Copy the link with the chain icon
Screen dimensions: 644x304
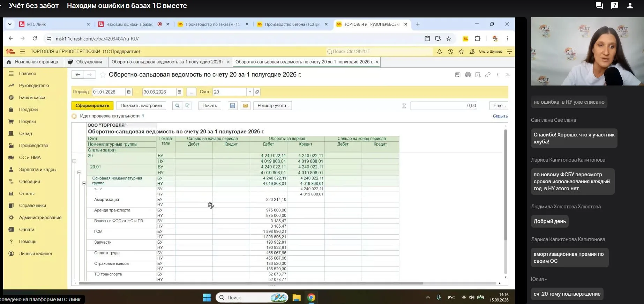point(488,75)
